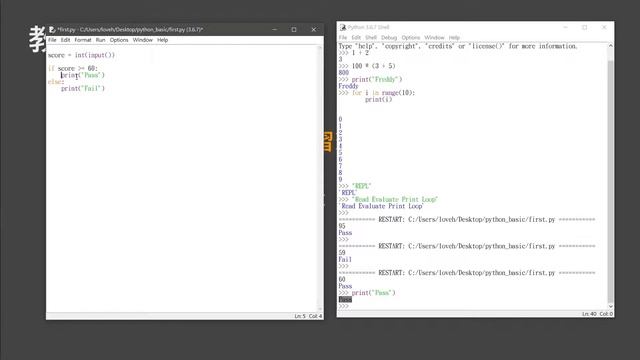Click the print("Freddy") command in Shell
The width and height of the screenshot is (640, 360).
coord(377,80)
